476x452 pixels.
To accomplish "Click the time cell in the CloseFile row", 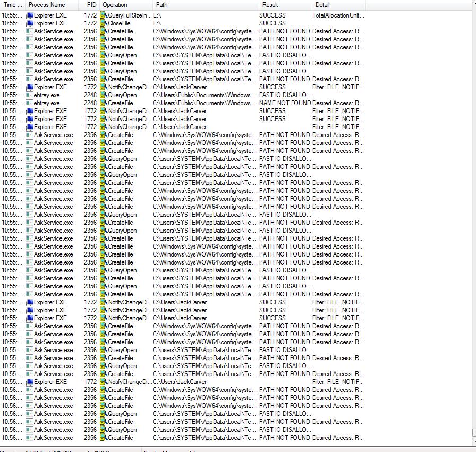I will 12,23.
